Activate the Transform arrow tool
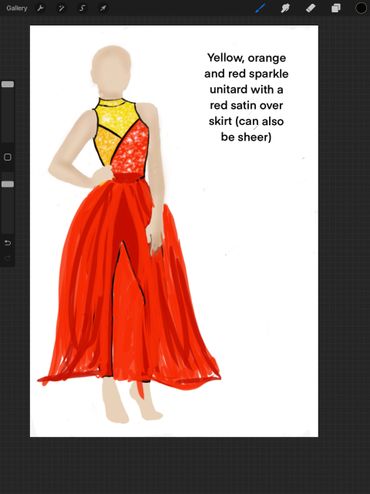This screenshot has width=370, height=494. [103, 8]
